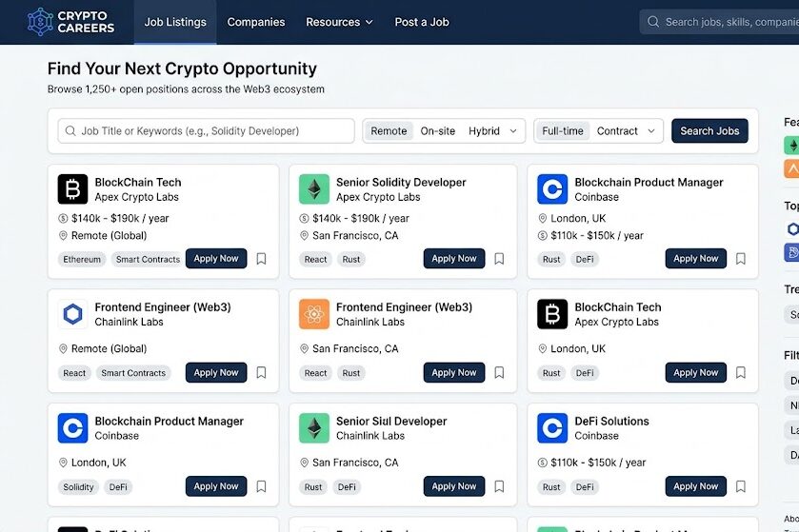This screenshot has height=532, width=799.
Task: Open the Resources dropdown menu
Action: tap(339, 22)
